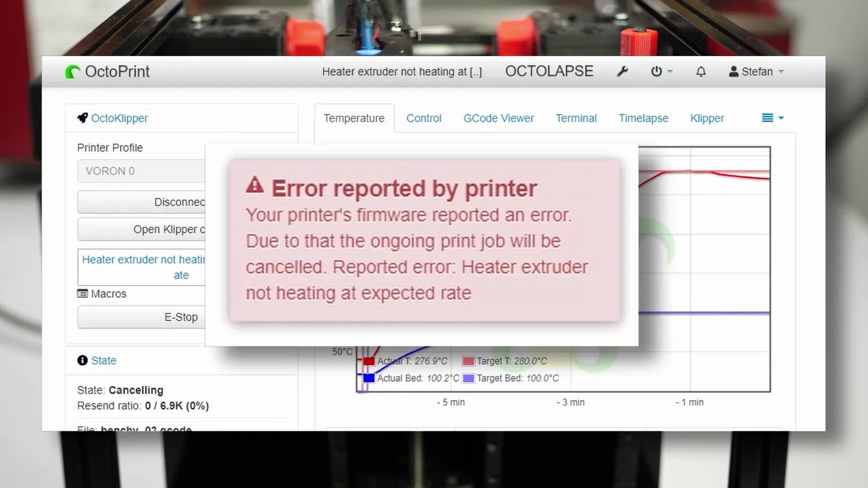Click the OctoPrint logo icon
Screen dimensions: 868x488
point(73,72)
